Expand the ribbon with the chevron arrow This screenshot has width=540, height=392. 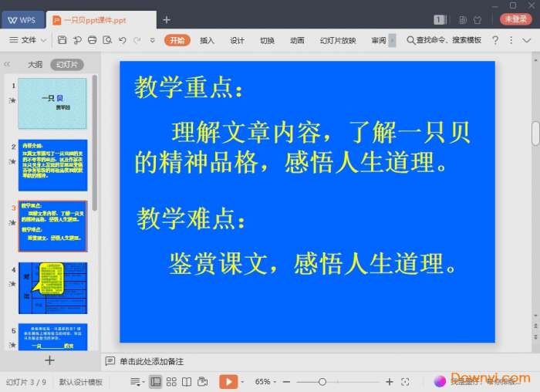pos(527,40)
